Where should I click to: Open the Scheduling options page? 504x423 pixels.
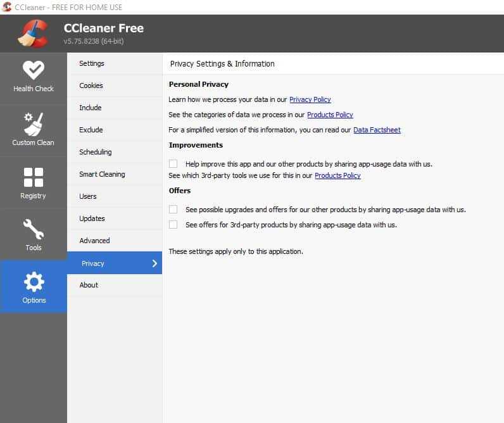(x=115, y=152)
